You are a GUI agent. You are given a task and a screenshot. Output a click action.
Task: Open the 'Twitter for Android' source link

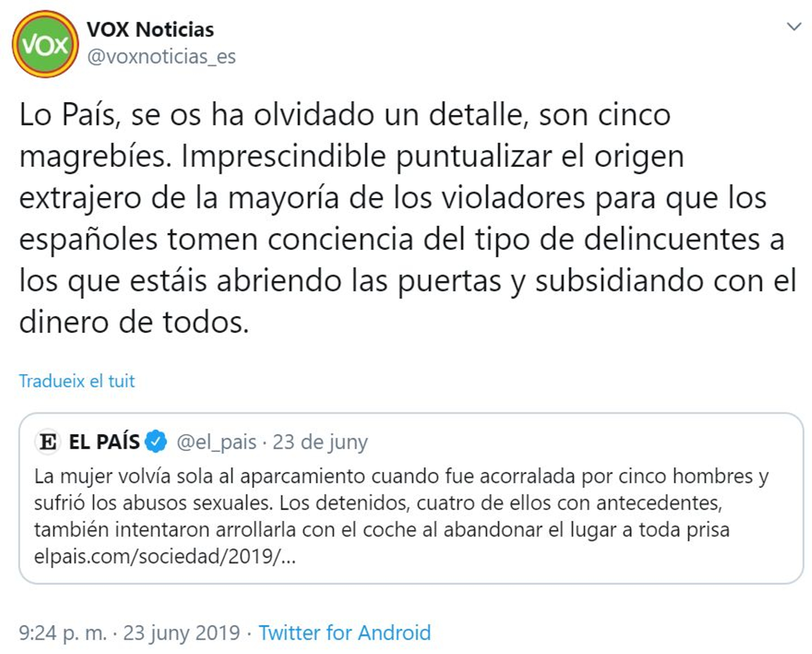coord(345,633)
